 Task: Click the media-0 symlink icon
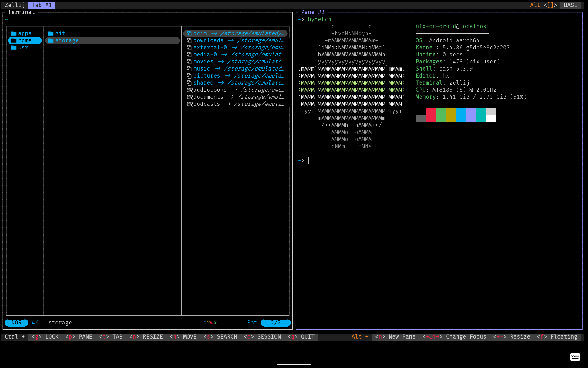(189, 55)
